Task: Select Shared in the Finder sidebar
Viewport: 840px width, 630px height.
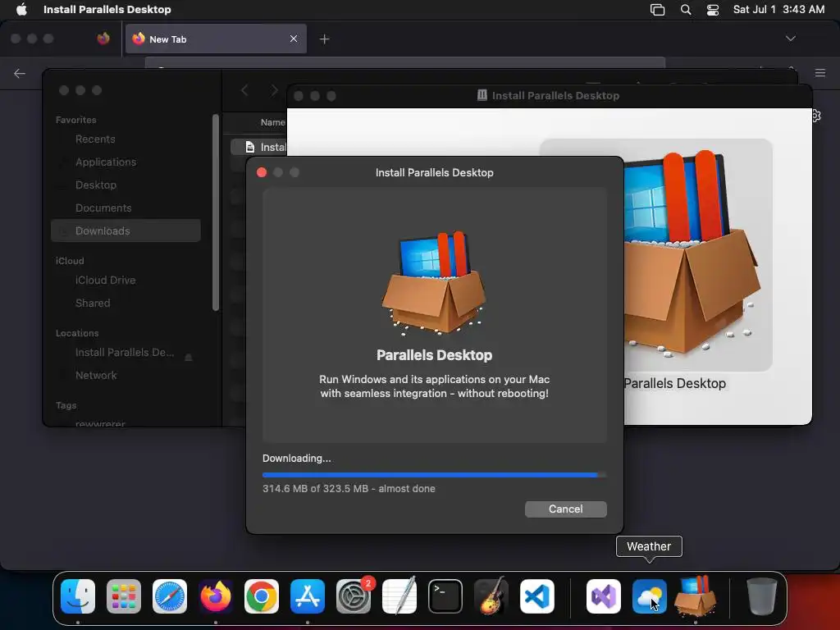Action: point(93,304)
